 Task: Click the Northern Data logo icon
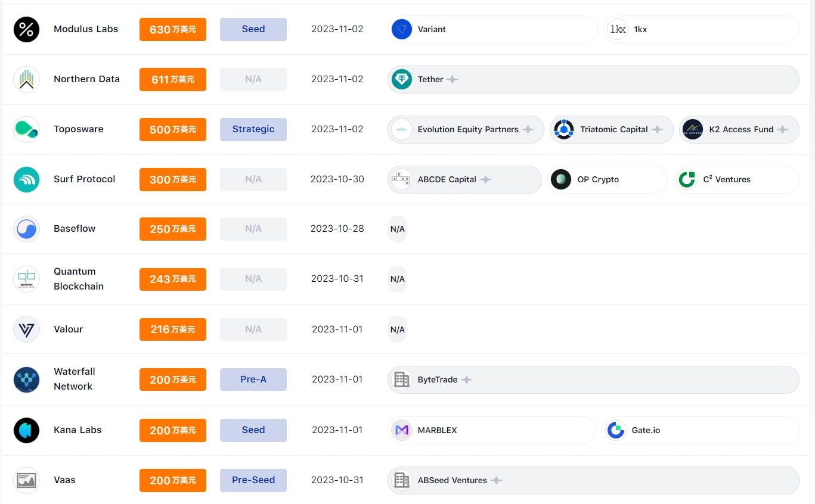[x=26, y=79]
